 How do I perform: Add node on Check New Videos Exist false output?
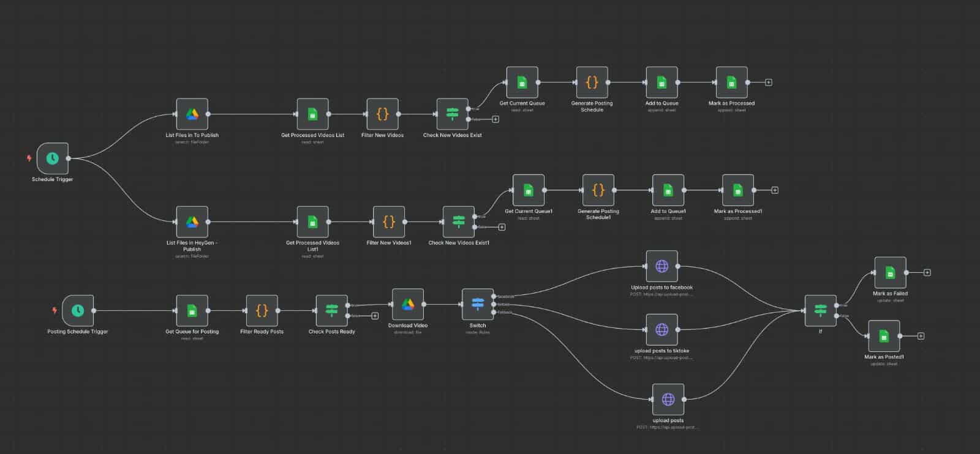[x=496, y=119]
